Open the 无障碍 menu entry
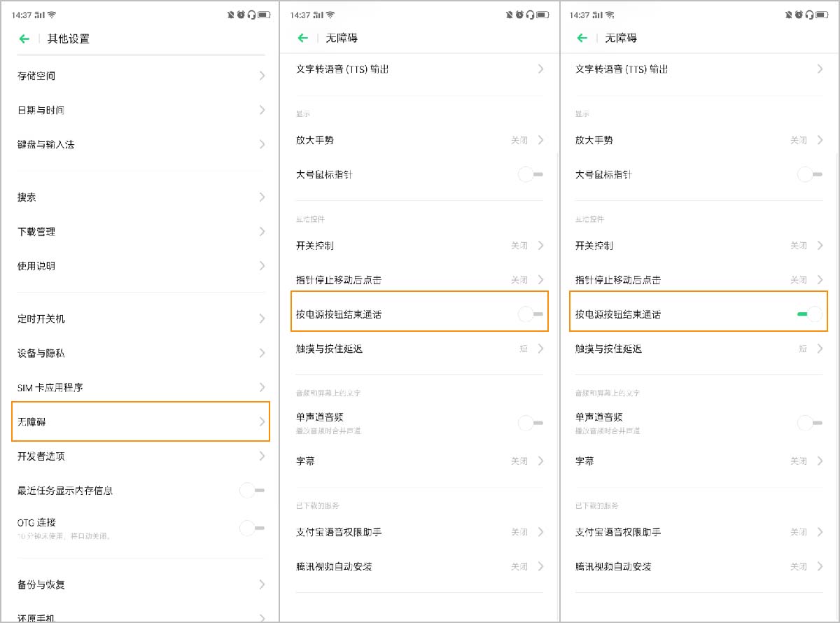 [x=140, y=421]
